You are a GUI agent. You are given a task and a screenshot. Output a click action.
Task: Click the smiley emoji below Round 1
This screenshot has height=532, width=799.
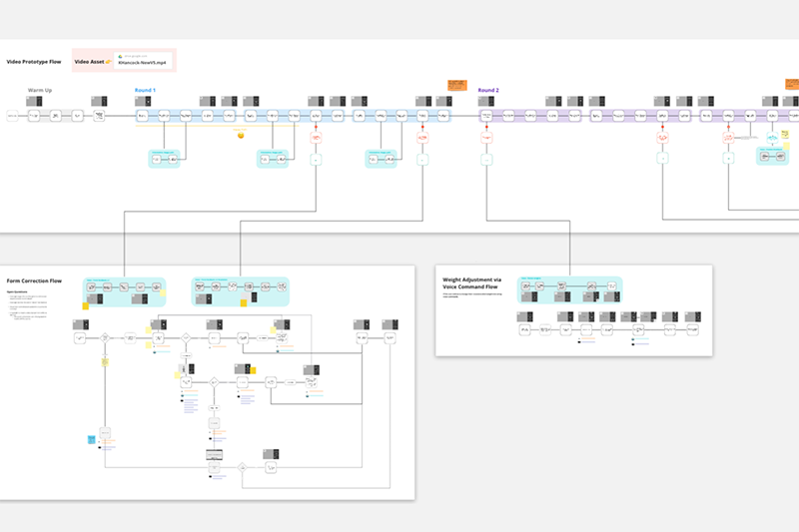click(x=241, y=136)
